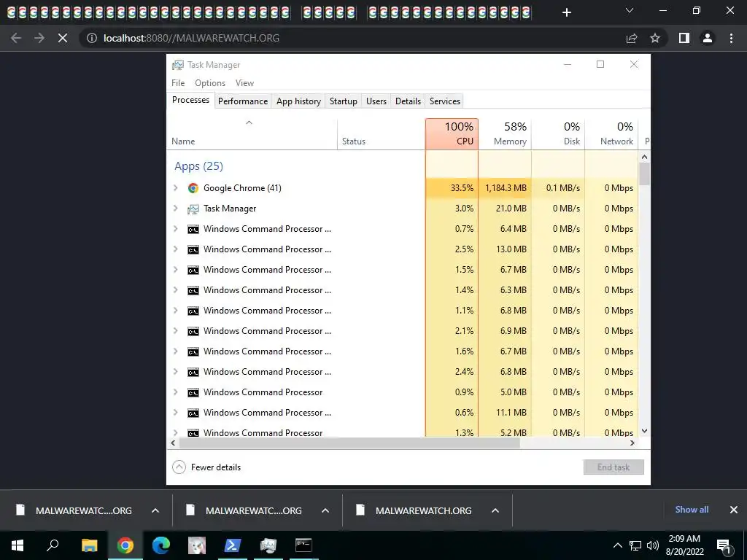Click Show all downloads

tap(692, 510)
